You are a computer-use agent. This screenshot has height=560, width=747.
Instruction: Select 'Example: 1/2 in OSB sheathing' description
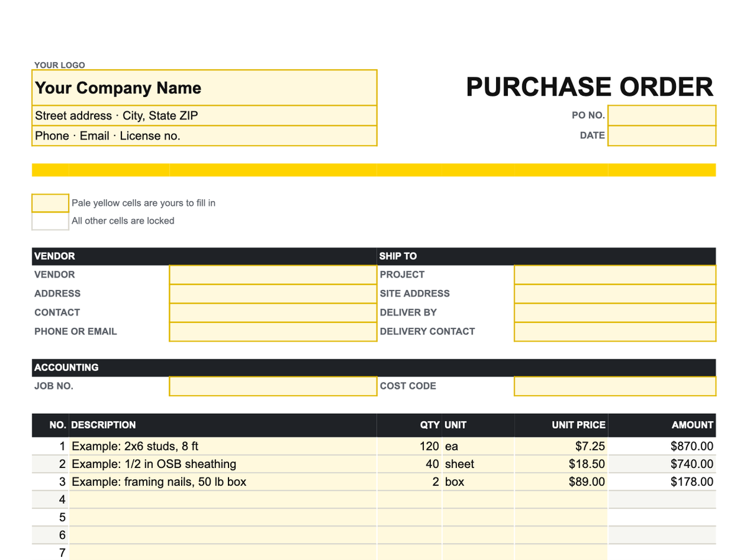click(223, 464)
